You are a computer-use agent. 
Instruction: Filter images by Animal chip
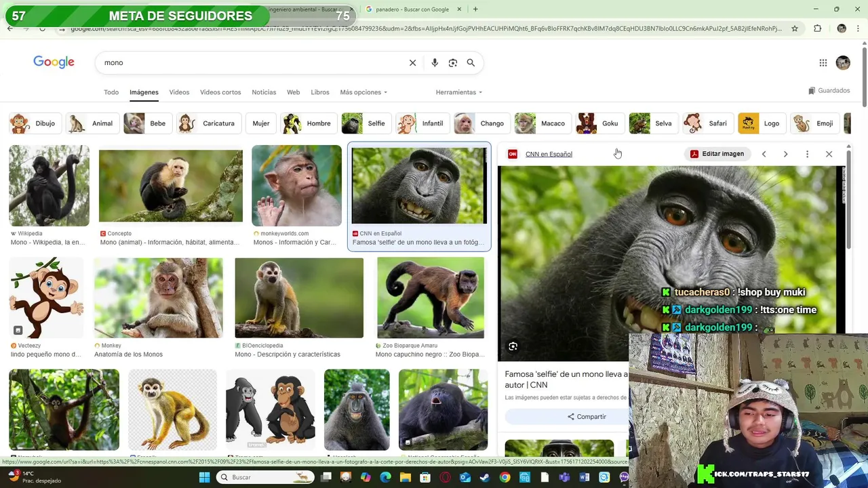coord(91,123)
